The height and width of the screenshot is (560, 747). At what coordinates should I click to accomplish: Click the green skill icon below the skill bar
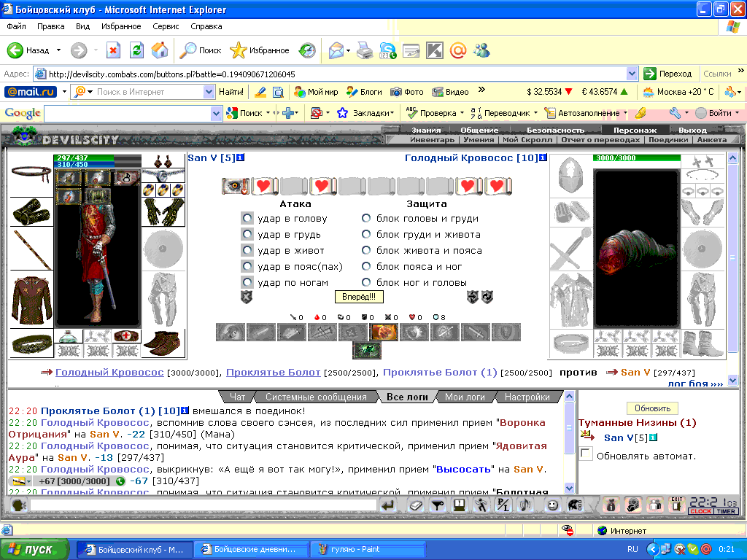pyautogui.click(x=366, y=350)
